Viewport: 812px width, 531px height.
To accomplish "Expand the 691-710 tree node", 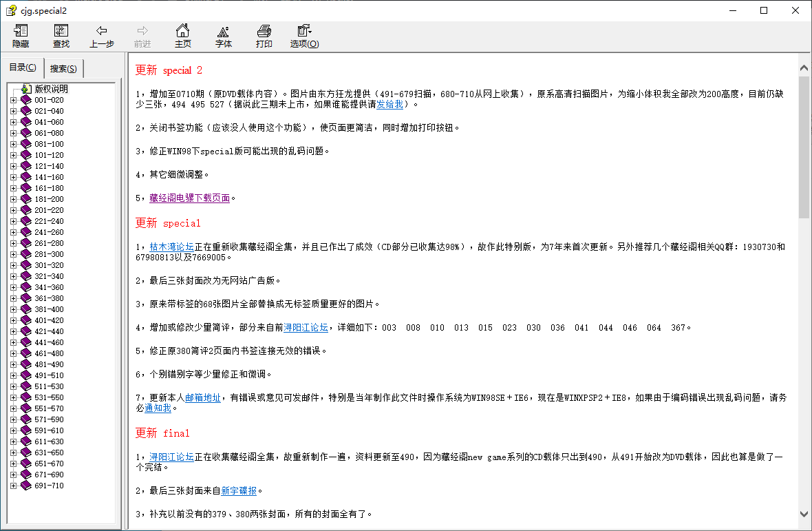I will (13, 486).
